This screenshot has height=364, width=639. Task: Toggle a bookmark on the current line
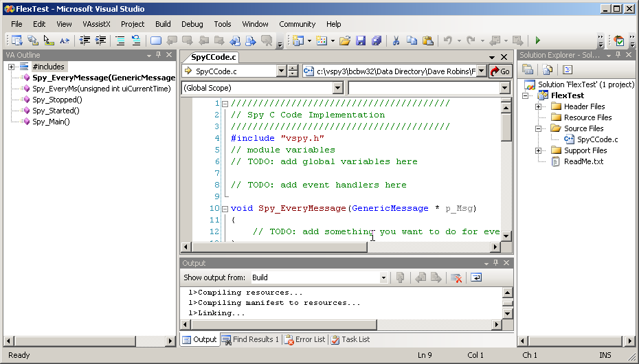[156, 41]
